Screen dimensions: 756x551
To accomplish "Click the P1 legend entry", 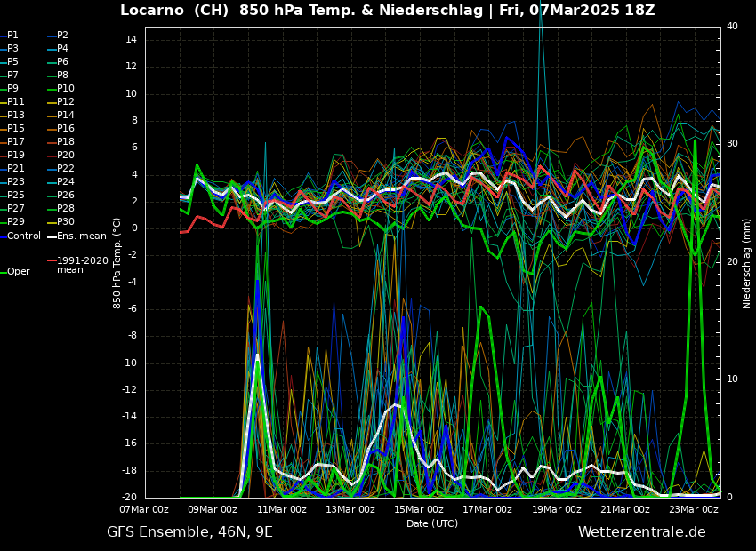I will coord(12,36).
